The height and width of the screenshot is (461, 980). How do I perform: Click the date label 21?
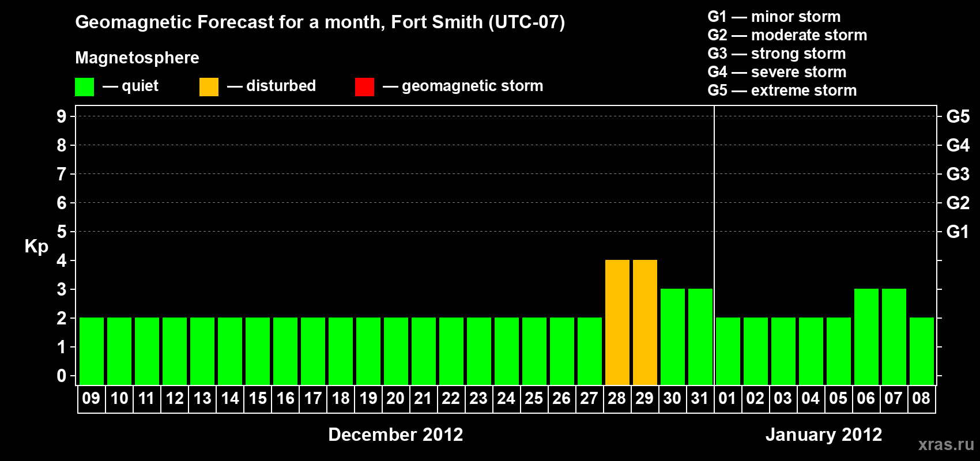423,398
